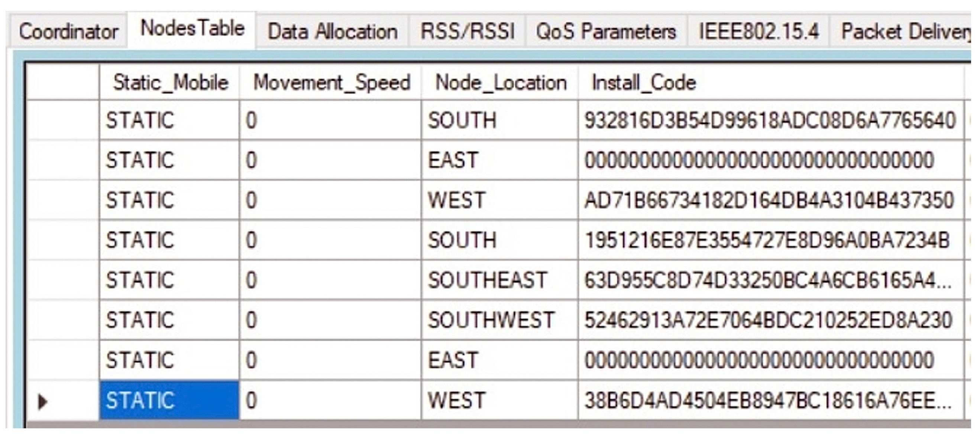Viewport: 980px width, 435px height.
Task: Switch to the Coordinator tab
Action: click(x=68, y=32)
